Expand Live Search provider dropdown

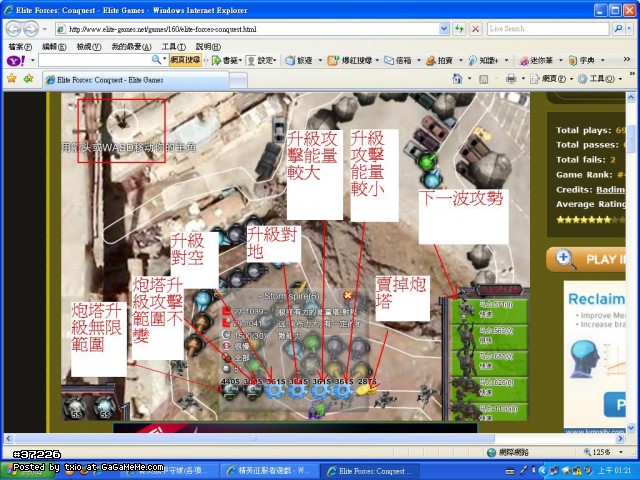[629, 29]
